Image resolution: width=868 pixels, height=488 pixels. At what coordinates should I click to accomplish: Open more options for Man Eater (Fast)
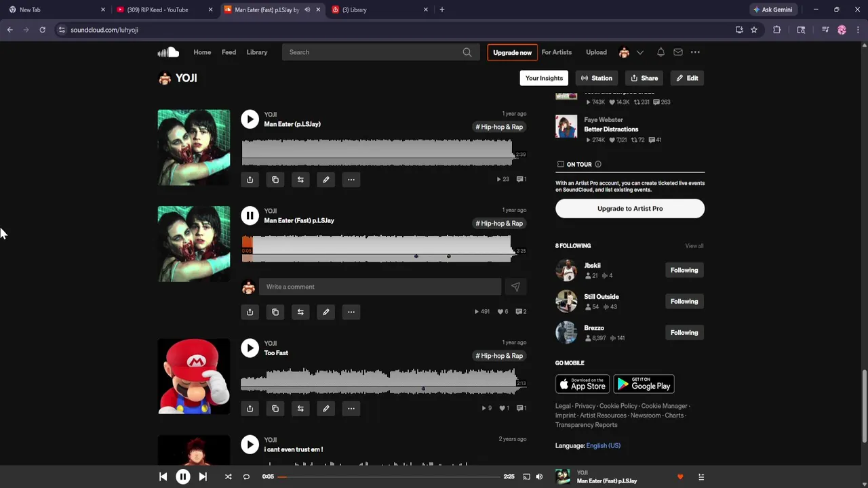click(x=351, y=312)
